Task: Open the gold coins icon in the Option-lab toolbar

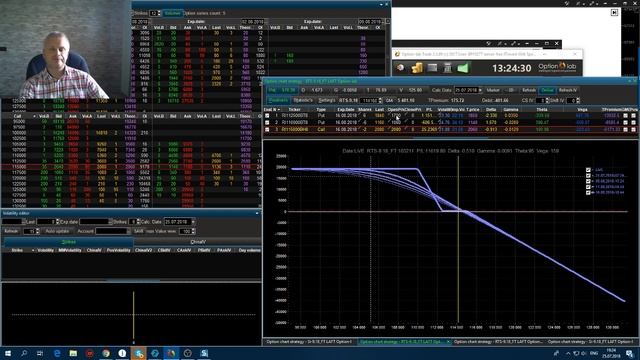Action: 417,68
